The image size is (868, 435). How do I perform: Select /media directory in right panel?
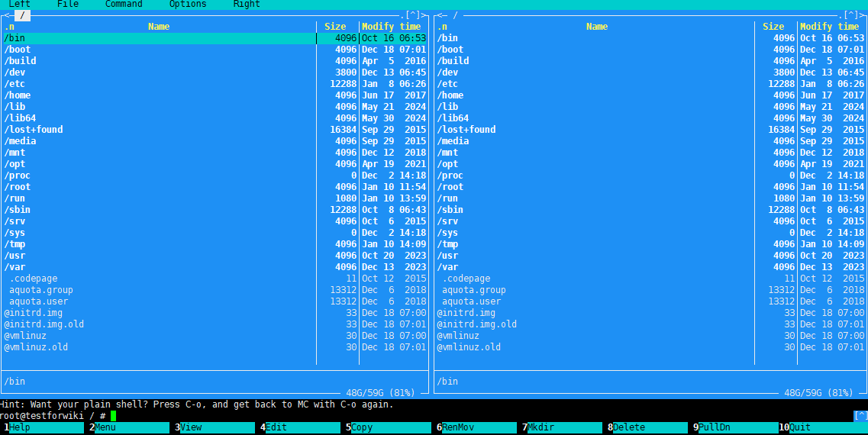[x=651, y=141]
